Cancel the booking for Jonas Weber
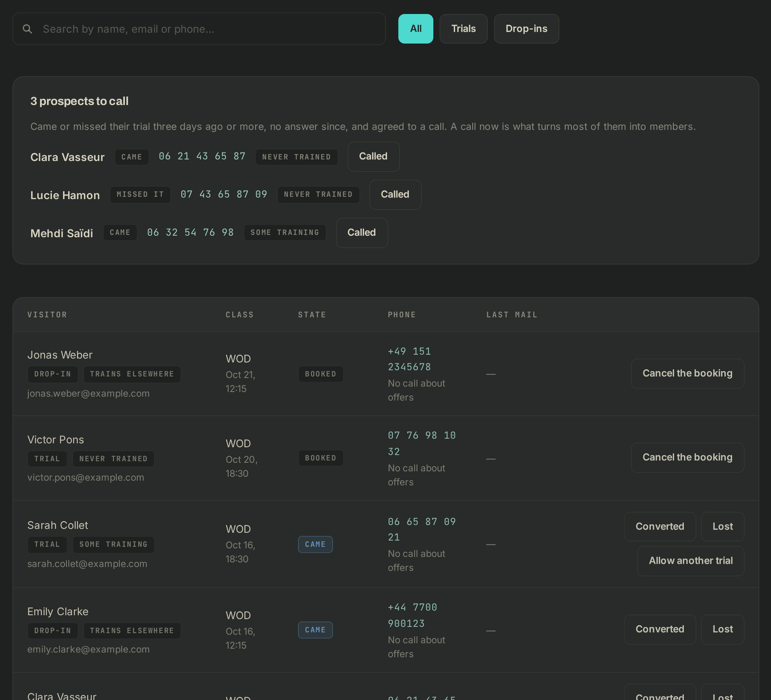This screenshot has width=771, height=700. point(688,373)
